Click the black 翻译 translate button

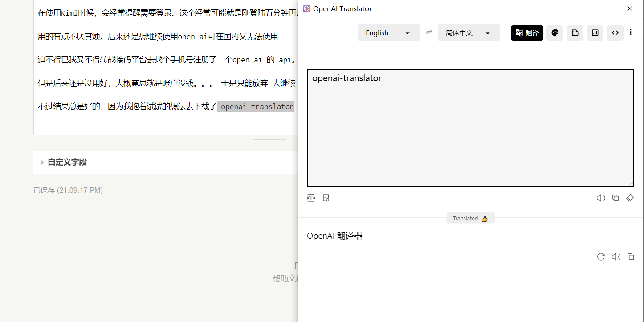[527, 33]
